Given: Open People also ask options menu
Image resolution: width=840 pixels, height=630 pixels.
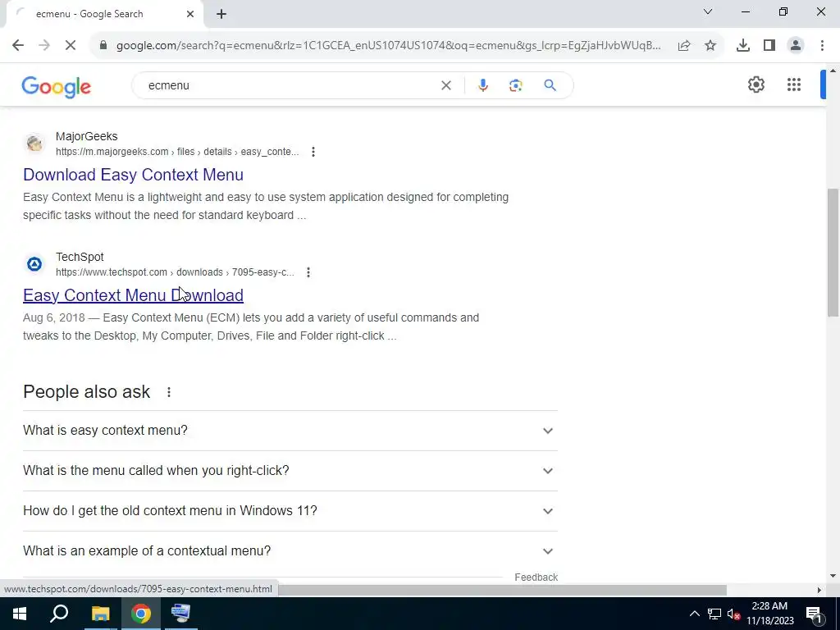Looking at the screenshot, I should (x=169, y=392).
